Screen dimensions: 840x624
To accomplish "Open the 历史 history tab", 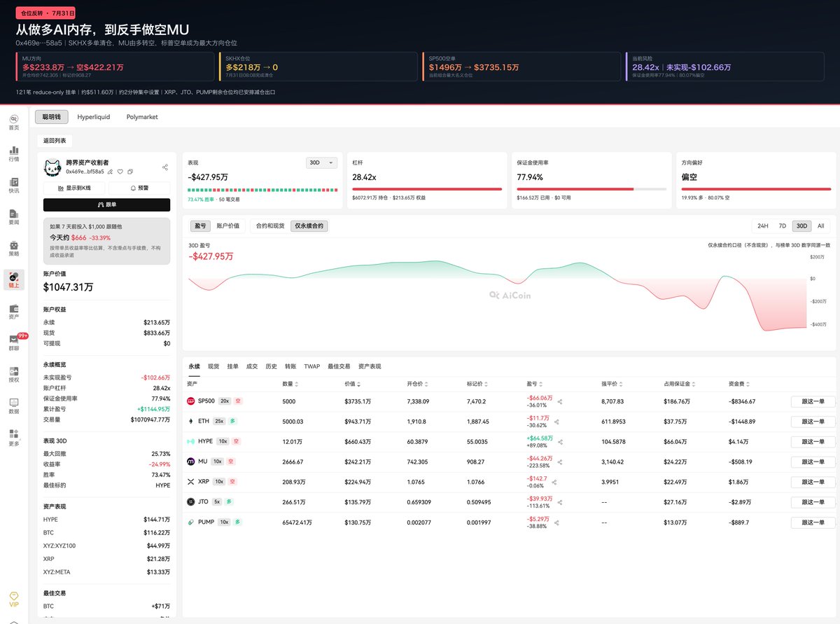I will pos(272,366).
